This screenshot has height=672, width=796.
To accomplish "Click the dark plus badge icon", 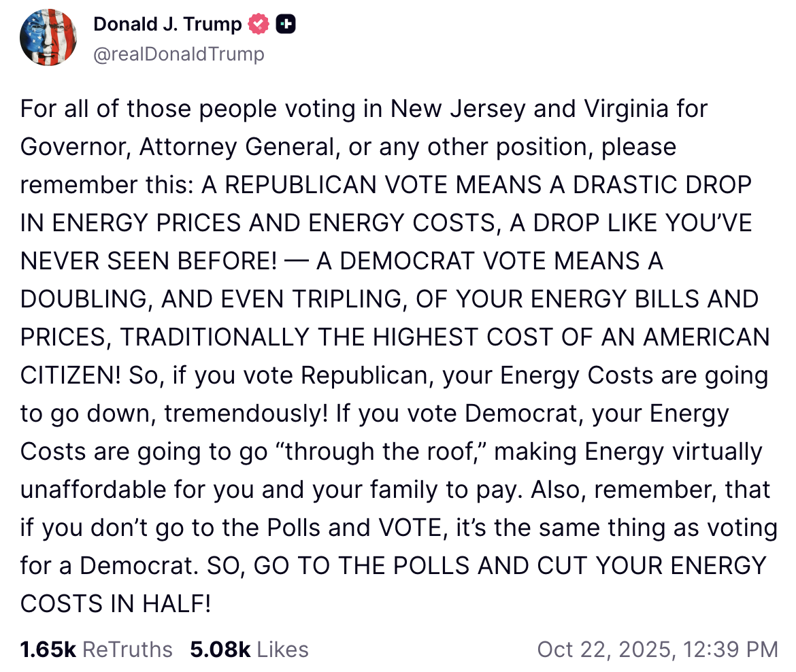I will (286, 24).
